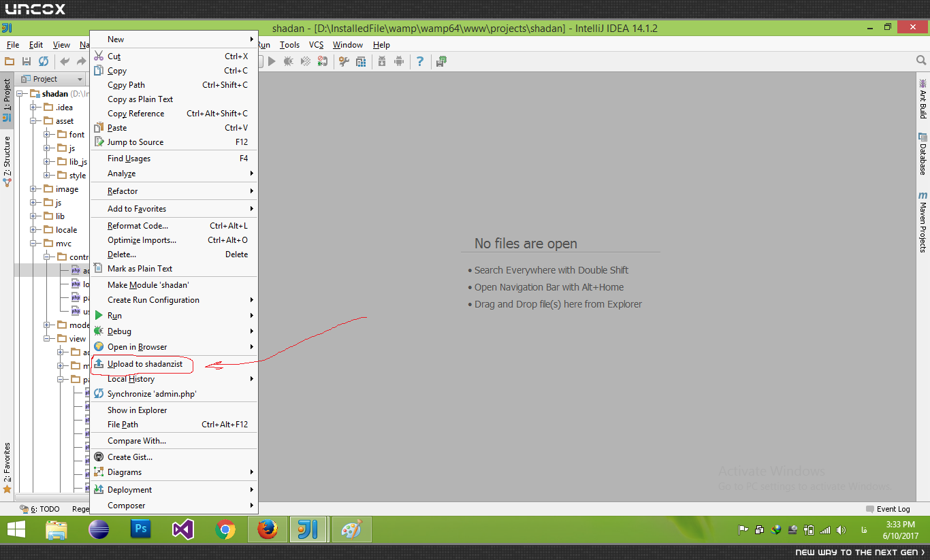Viewport: 930px width, 560px height.
Task: Open Project Structure from the toolbar icon
Action: point(361,61)
